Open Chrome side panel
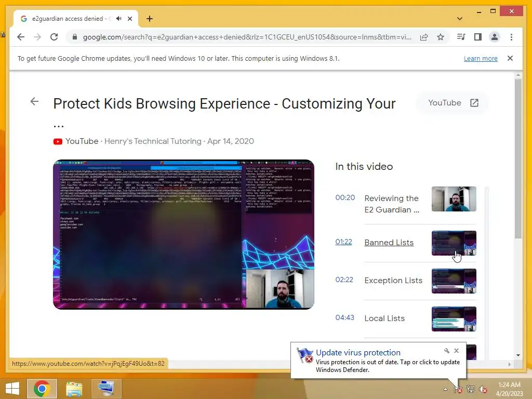The image size is (532, 399). (x=478, y=37)
